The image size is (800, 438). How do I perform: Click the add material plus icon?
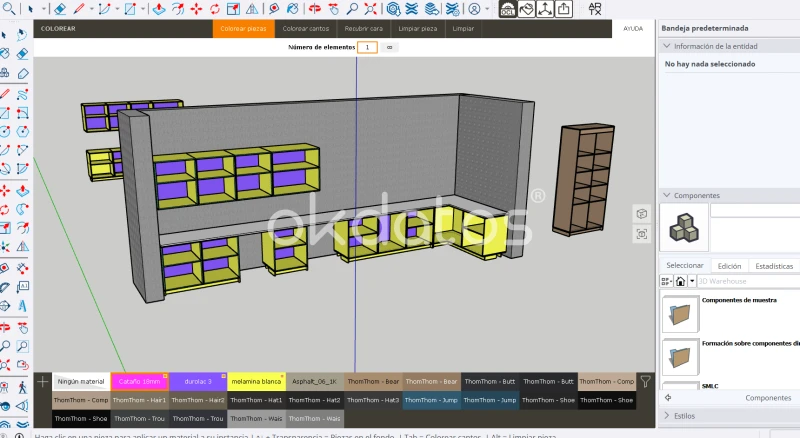(42, 381)
